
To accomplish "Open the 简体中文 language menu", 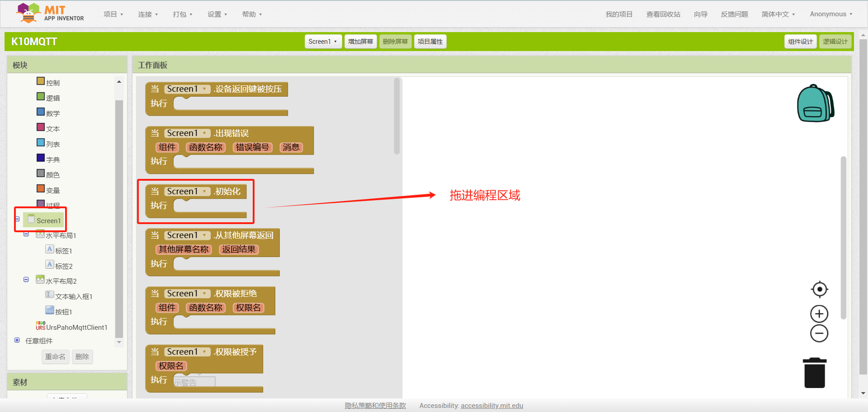I will coord(778,14).
